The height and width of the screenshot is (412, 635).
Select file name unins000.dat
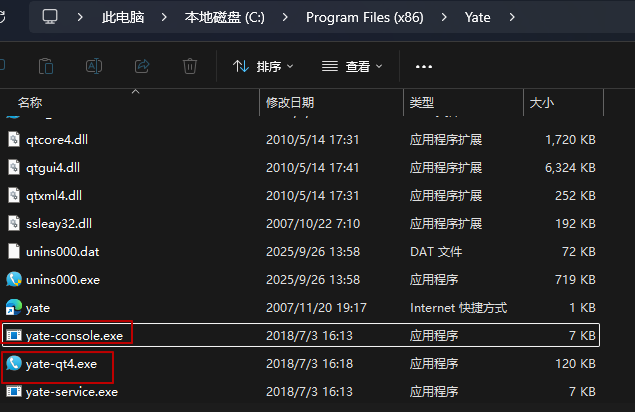point(62,252)
